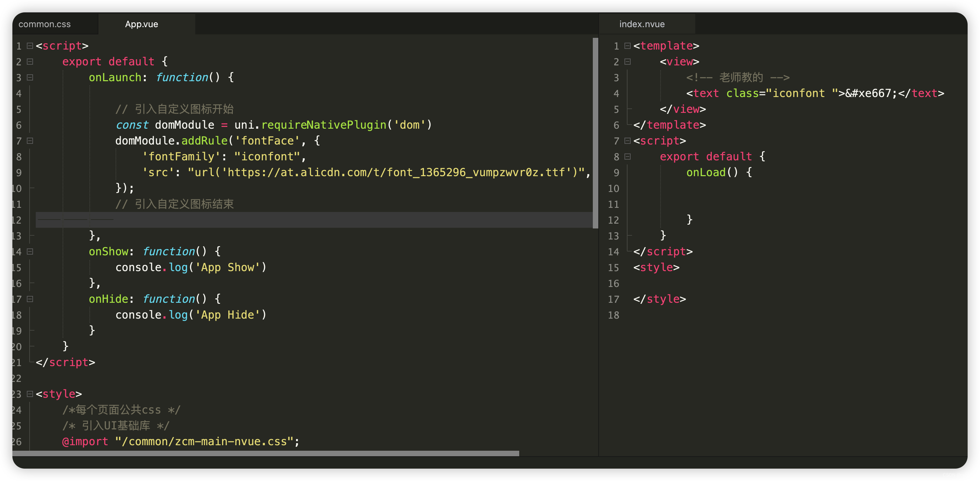Fold the domModule.addRule block at line 7
Image resolution: width=980 pixels, height=481 pixels.
(x=30, y=141)
